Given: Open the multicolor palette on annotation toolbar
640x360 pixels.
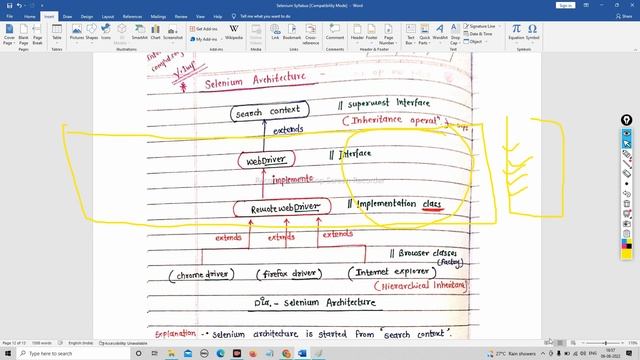Looking at the screenshot, I should tap(627, 244).
